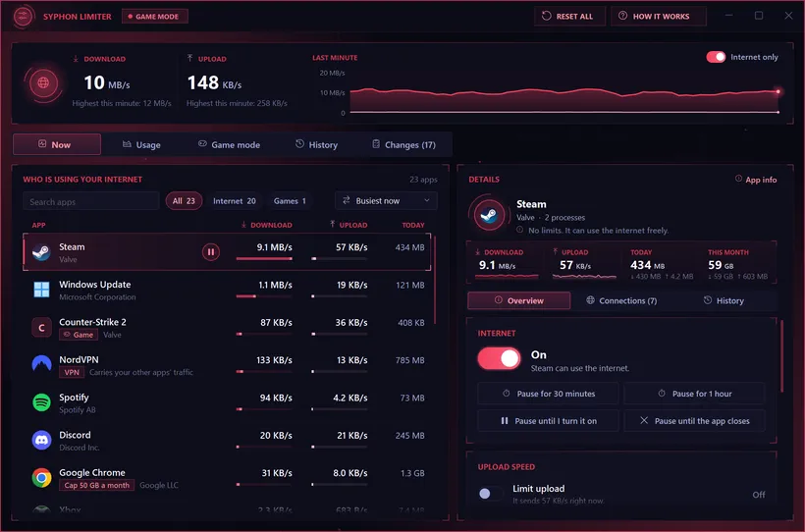
Task: Click the globe icon beside Download speed
Action: [x=43, y=82]
